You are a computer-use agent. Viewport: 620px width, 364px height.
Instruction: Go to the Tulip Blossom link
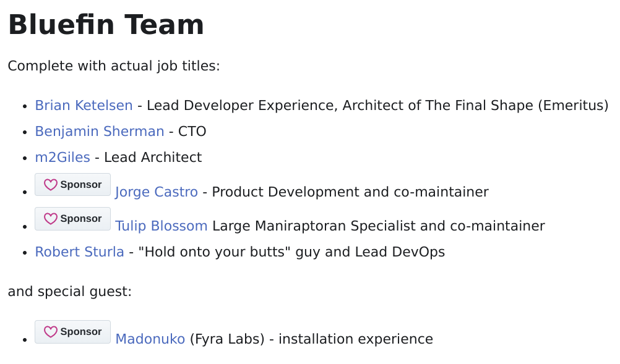[161, 226]
